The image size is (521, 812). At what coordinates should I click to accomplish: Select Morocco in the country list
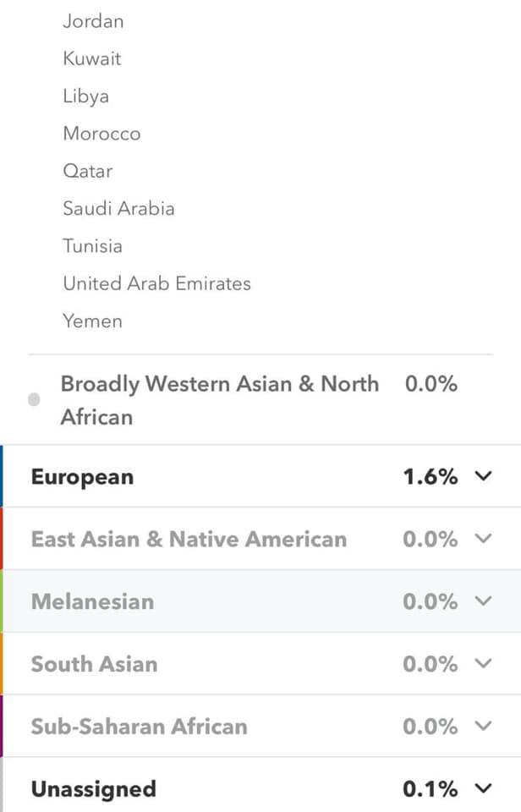(101, 134)
